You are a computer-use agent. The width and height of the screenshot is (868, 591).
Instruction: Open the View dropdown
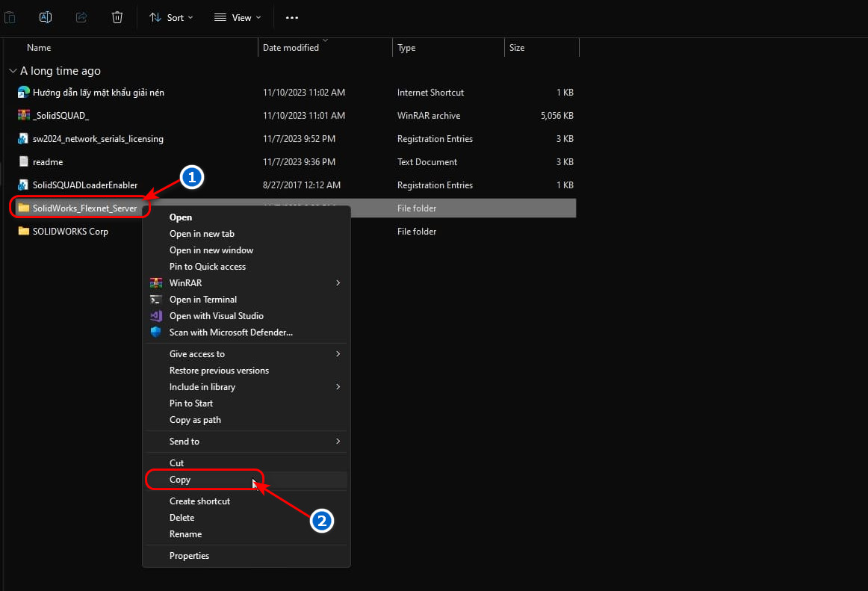(x=238, y=18)
